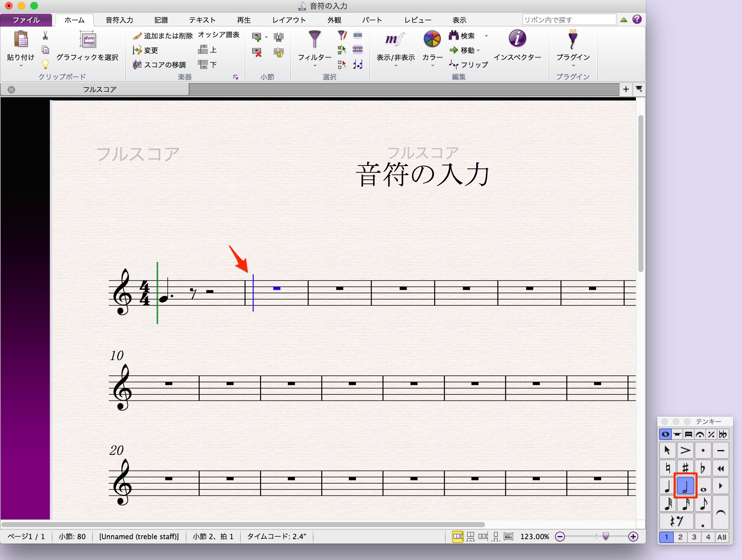Image resolution: width=742 pixels, height=560 pixels.
Task: Toggle All voices on the keypad
Action: pos(721,537)
